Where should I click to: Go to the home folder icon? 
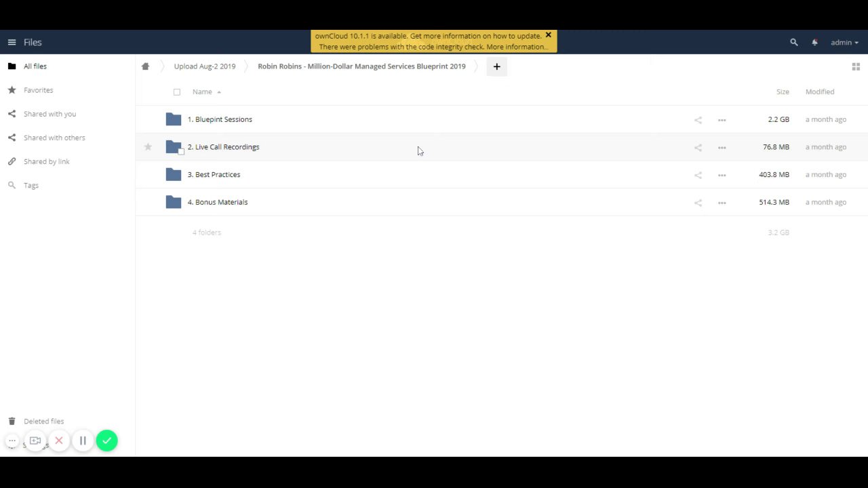click(145, 66)
